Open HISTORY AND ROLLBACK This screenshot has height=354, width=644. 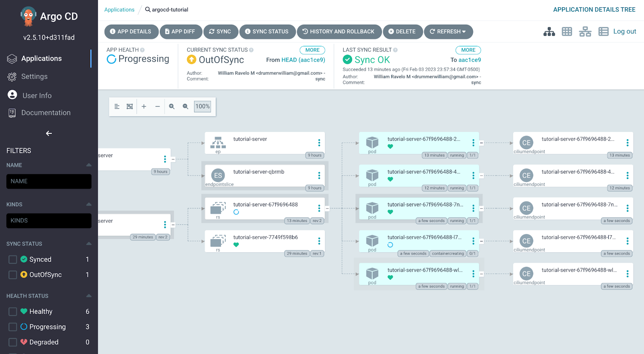pyautogui.click(x=339, y=32)
